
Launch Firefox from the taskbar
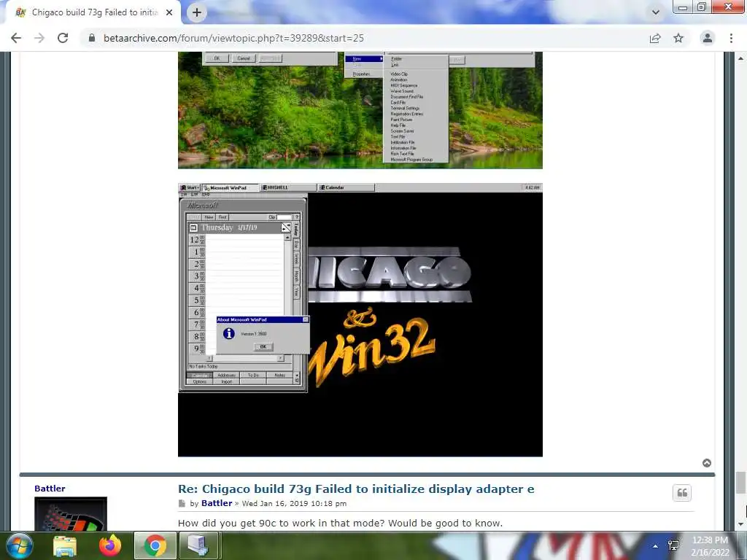(x=110, y=545)
